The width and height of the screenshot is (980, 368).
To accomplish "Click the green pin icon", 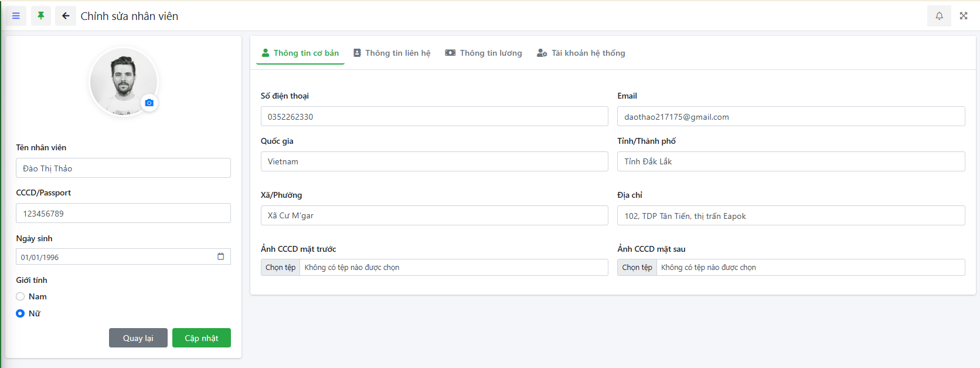I will pos(41,16).
